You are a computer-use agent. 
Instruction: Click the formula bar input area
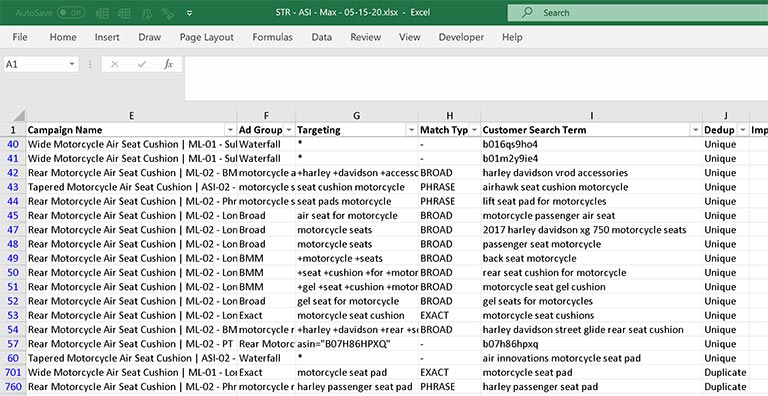476,78
